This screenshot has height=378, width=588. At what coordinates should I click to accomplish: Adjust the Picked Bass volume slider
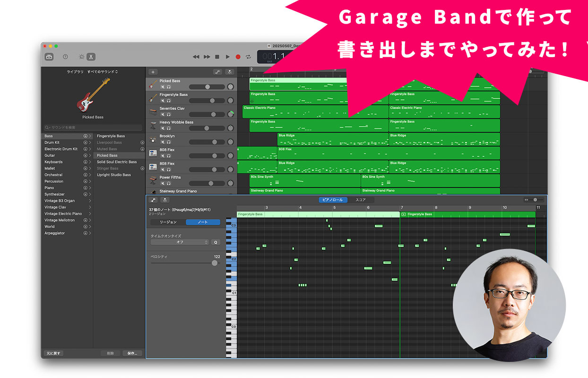coord(207,87)
